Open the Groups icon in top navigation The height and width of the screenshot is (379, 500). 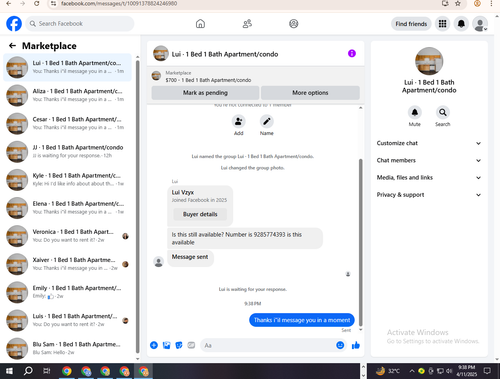click(x=294, y=24)
